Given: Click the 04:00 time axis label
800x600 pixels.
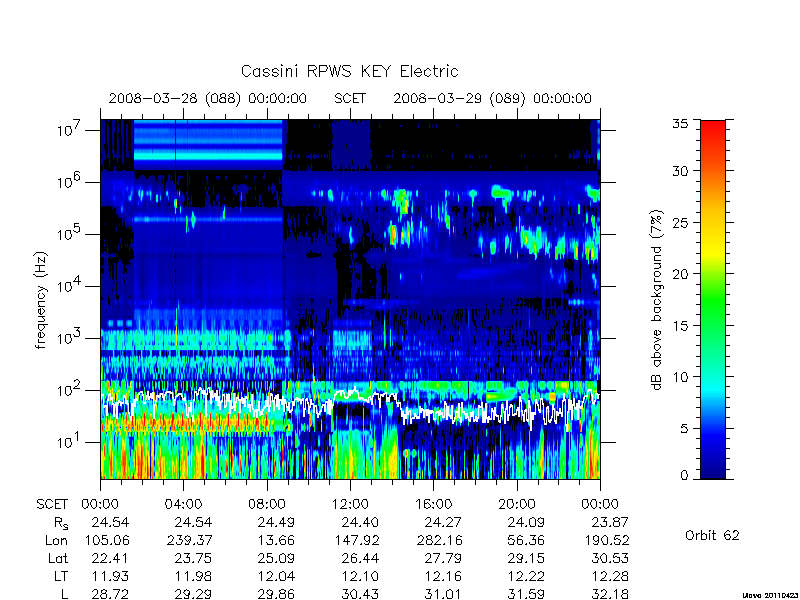Looking at the screenshot, I should (183, 505).
